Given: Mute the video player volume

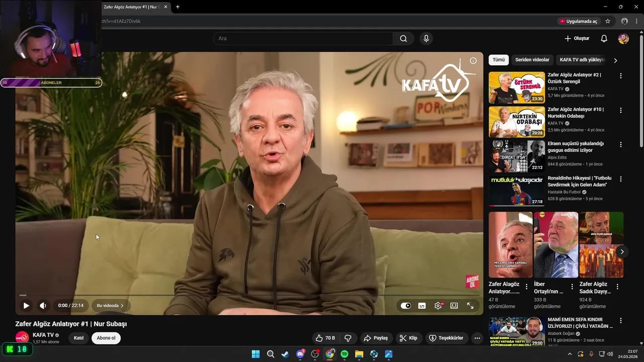Looking at the screenshot, I should 43,305.
